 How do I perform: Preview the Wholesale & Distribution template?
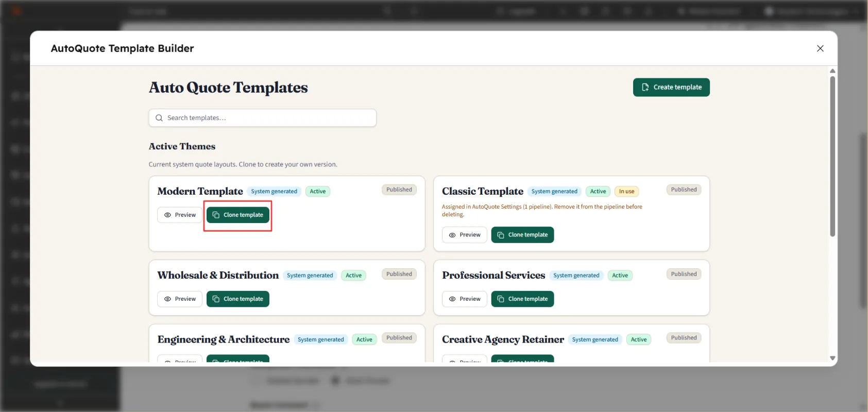coord(180,299)
